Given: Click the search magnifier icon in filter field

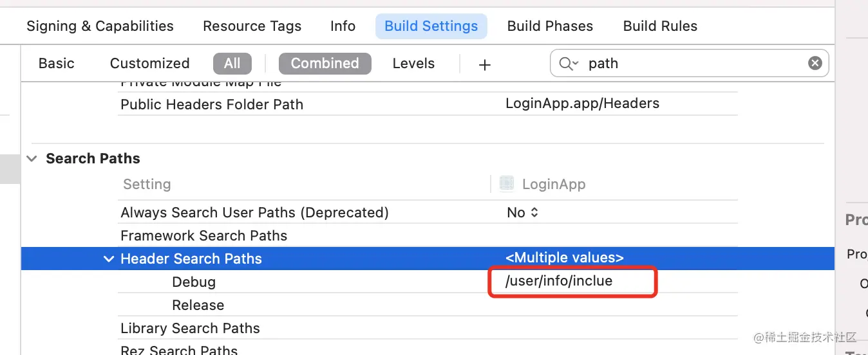Looking at the screenshot, I should (569, 63).
